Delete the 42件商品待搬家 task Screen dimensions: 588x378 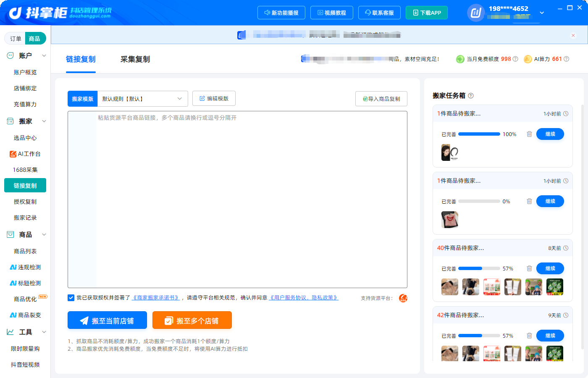[529, 336]
